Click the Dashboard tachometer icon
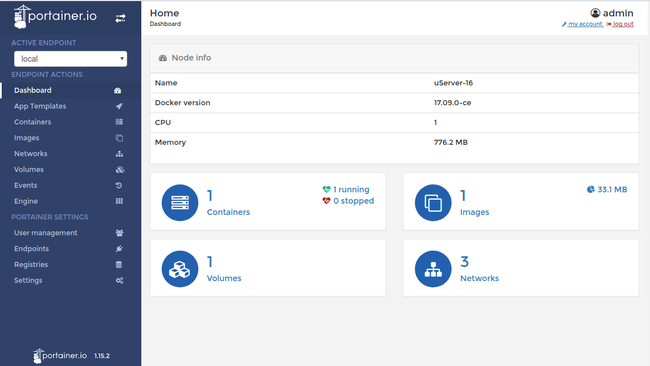 click(118, 90)
